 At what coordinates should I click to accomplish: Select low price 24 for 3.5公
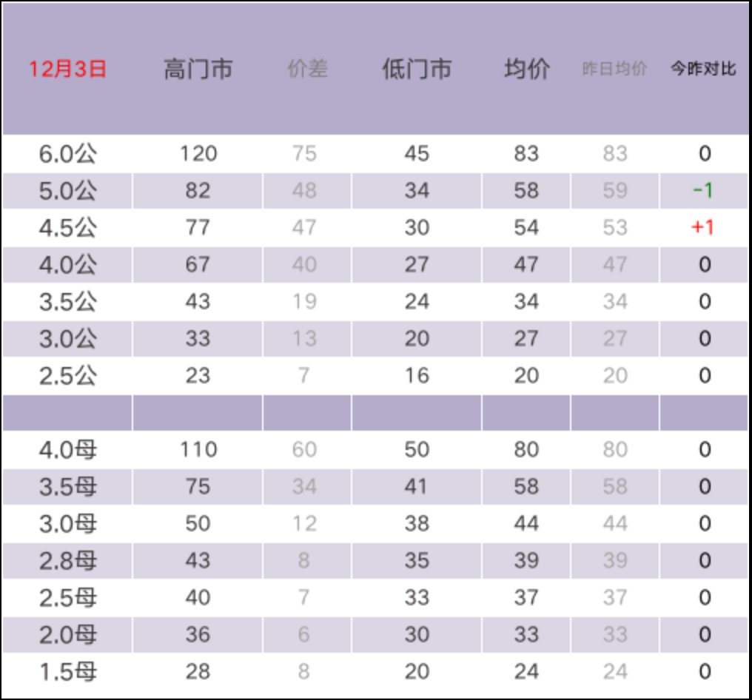tap(417, 302)
